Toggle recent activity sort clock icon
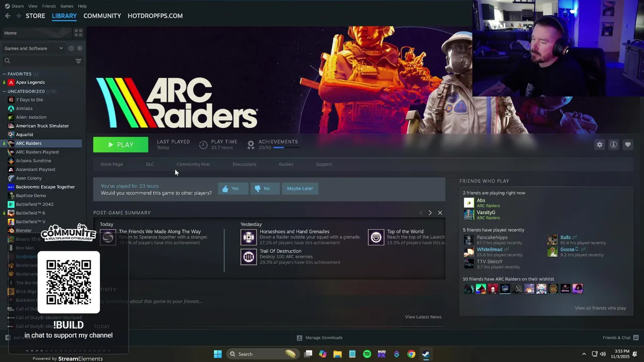The height and width of the screenshot is (362, 644). tap(71, 48)
